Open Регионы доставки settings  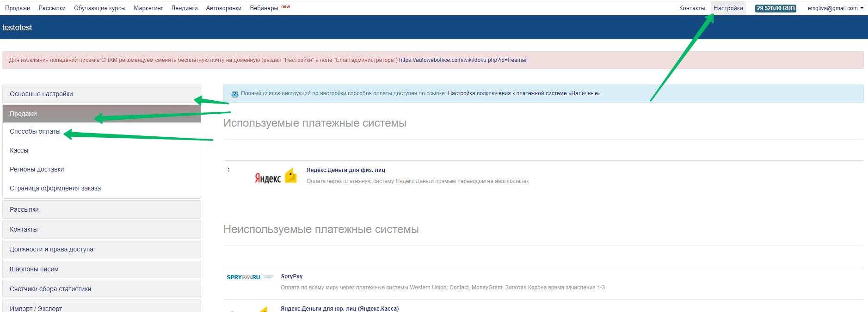pos(37,169)
